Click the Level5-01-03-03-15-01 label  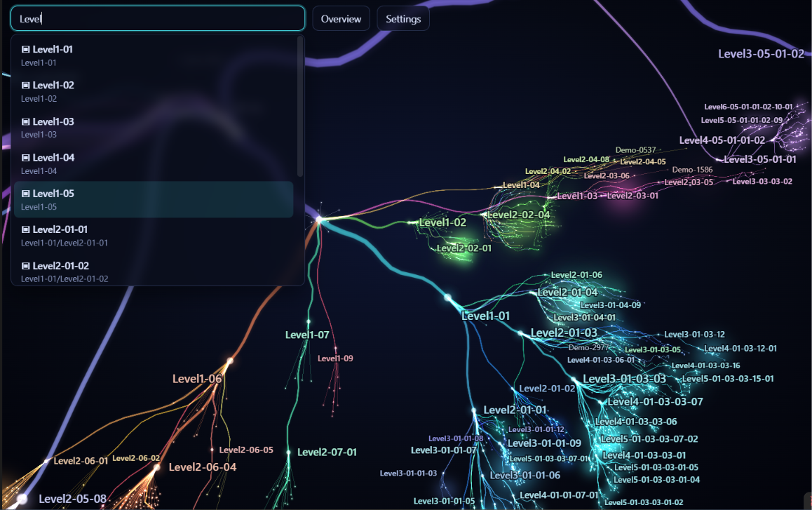pyautogui.click(x=728, y=379)
